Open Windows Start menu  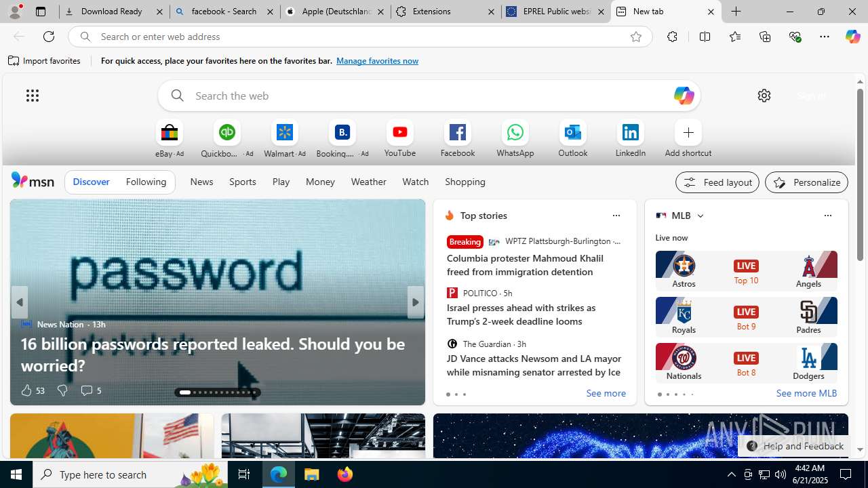[16, 474]
